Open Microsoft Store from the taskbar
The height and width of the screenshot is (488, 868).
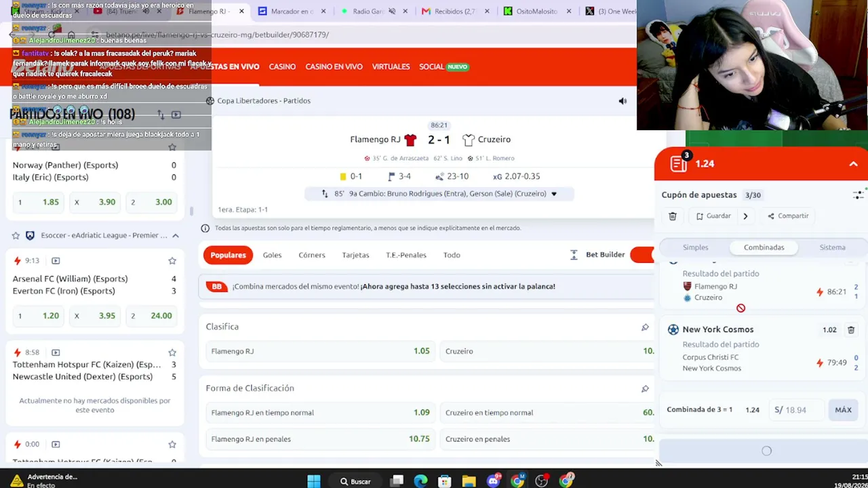point(445,481)
